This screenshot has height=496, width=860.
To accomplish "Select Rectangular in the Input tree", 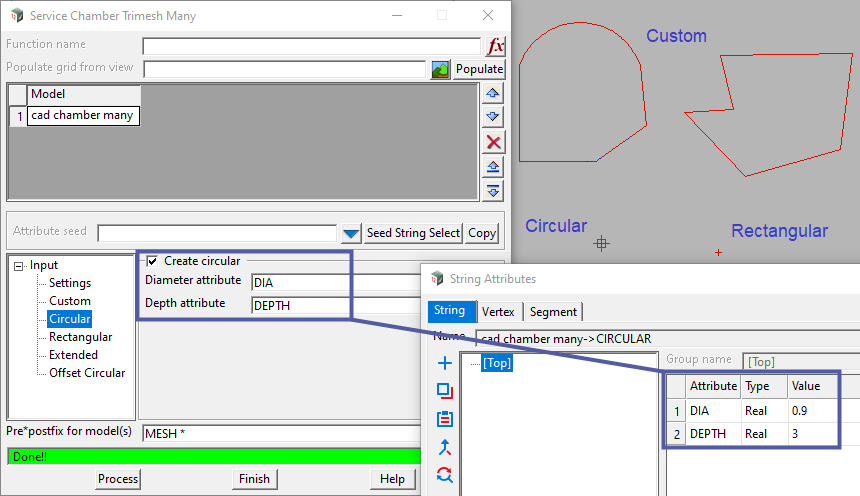I will point(80,337).
